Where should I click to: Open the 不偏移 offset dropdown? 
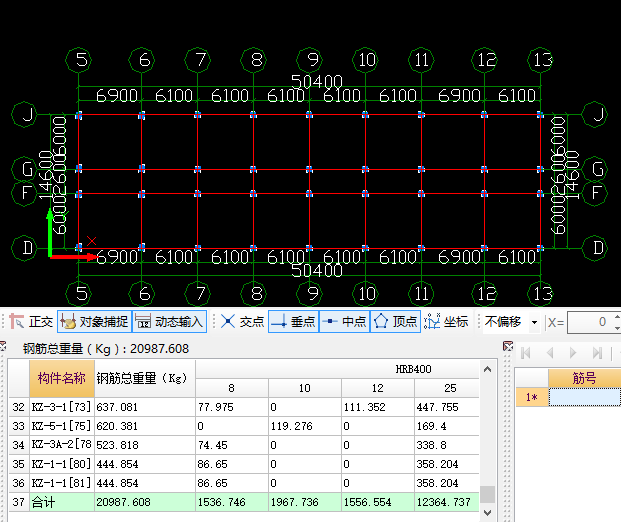534,322
